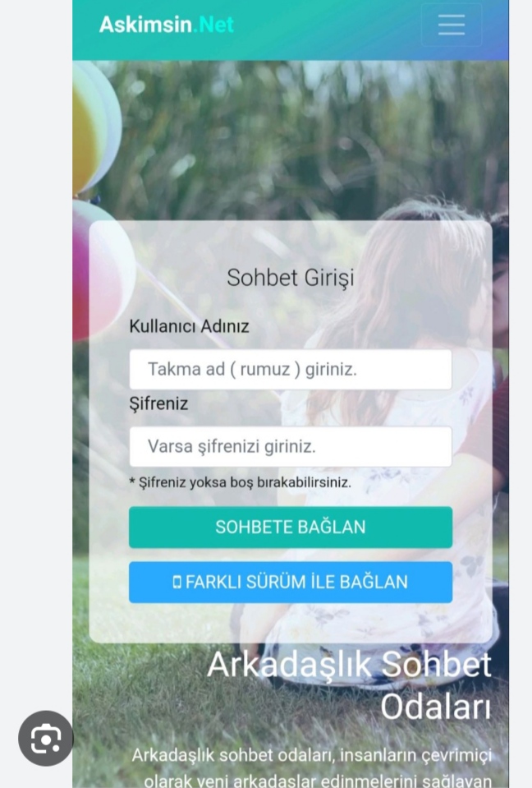Select the Sohbet Girişi heading
This screenshot has width=532, height=788.
(291, 278)
